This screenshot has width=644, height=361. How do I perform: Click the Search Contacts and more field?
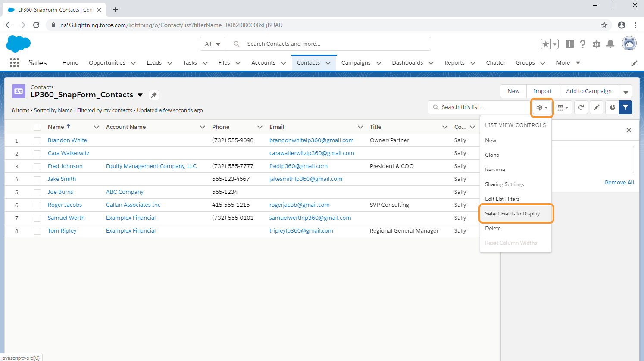(x=328, y=44)
